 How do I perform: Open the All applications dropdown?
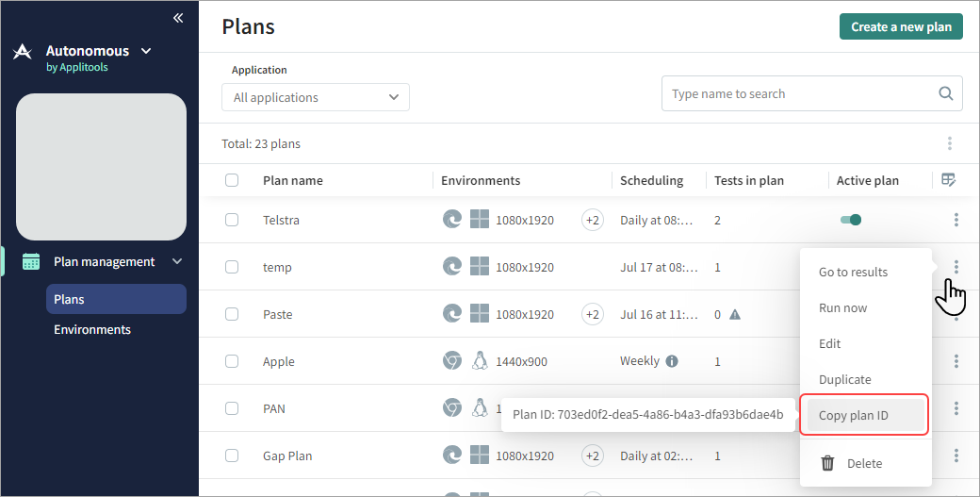tap(316, 97)
